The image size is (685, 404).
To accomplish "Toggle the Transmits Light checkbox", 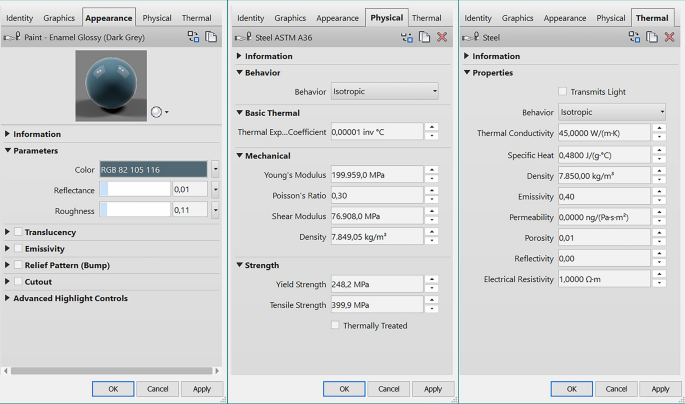I will (563, 92).
